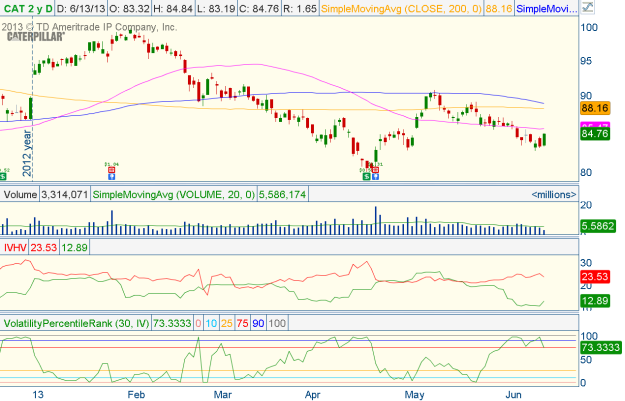
Task: Click the volume average value 5,586,174
Action: [x=283, y=195]
